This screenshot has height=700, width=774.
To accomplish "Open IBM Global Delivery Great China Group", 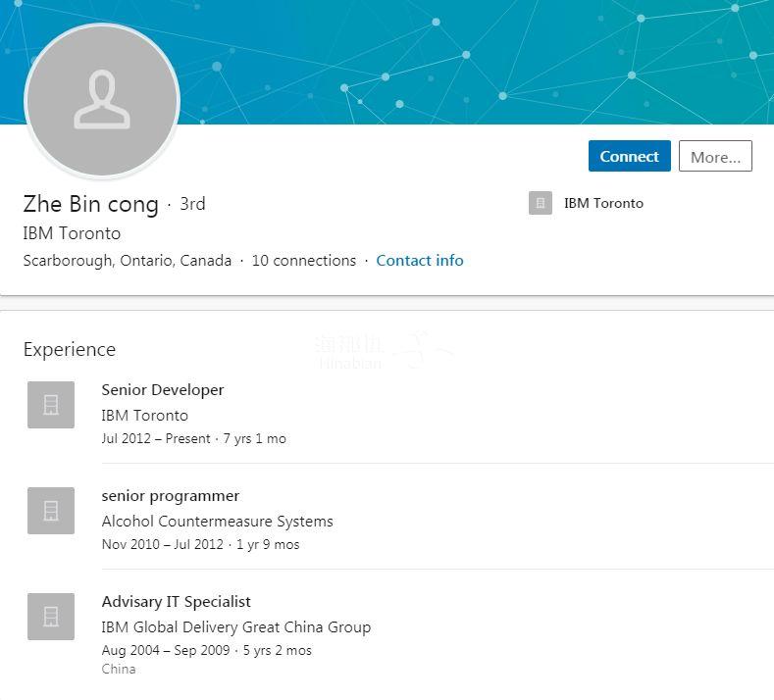I will 235,627.
